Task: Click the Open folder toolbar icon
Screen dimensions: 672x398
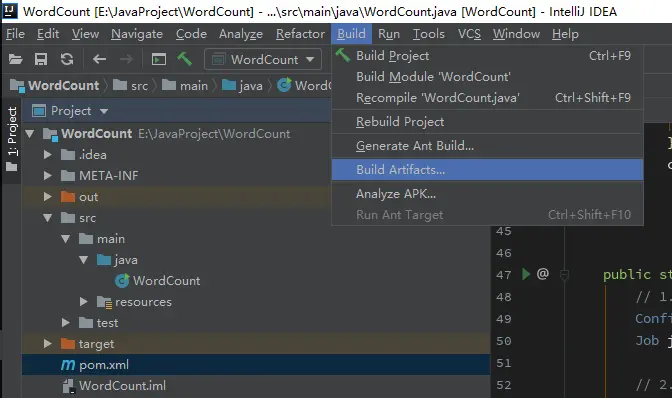Action: tap(15, 59)
